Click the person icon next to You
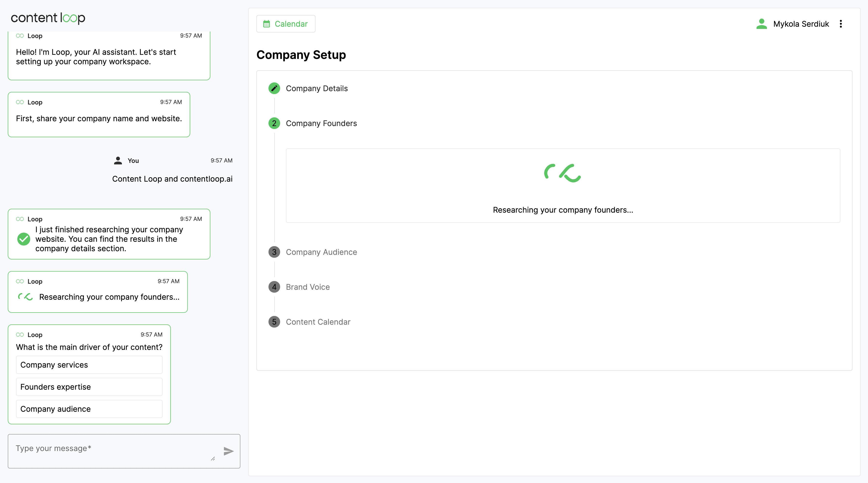This screenshot has height=483, width=868. click(118, 161)
